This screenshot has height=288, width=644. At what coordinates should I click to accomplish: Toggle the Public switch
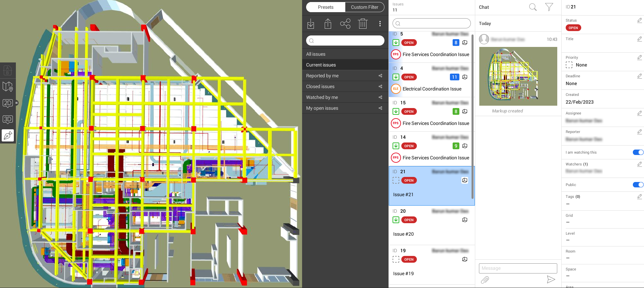pos(638,185)
